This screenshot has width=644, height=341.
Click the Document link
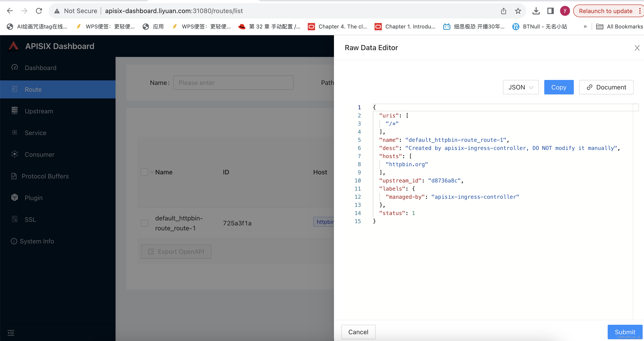pos(607,87)
